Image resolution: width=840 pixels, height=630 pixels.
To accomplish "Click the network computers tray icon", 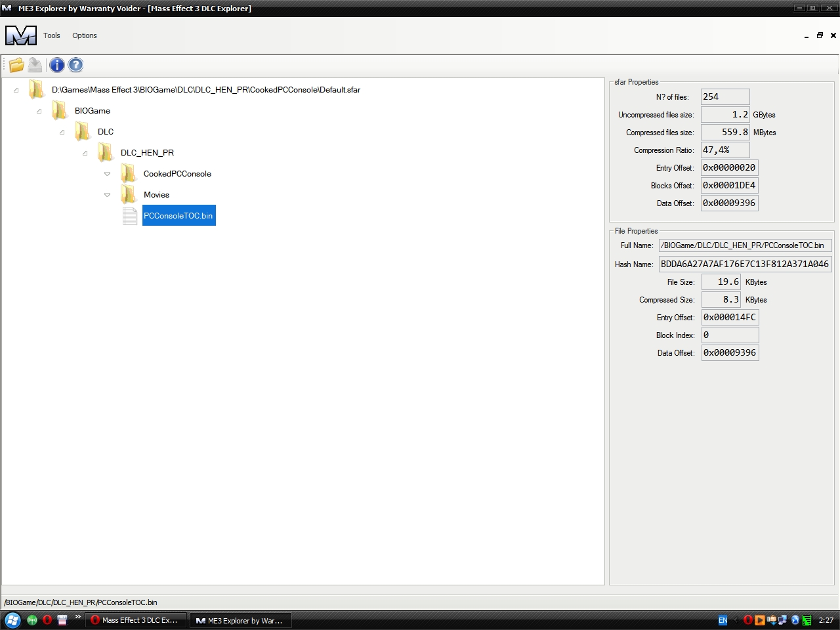I will [782, 620].
